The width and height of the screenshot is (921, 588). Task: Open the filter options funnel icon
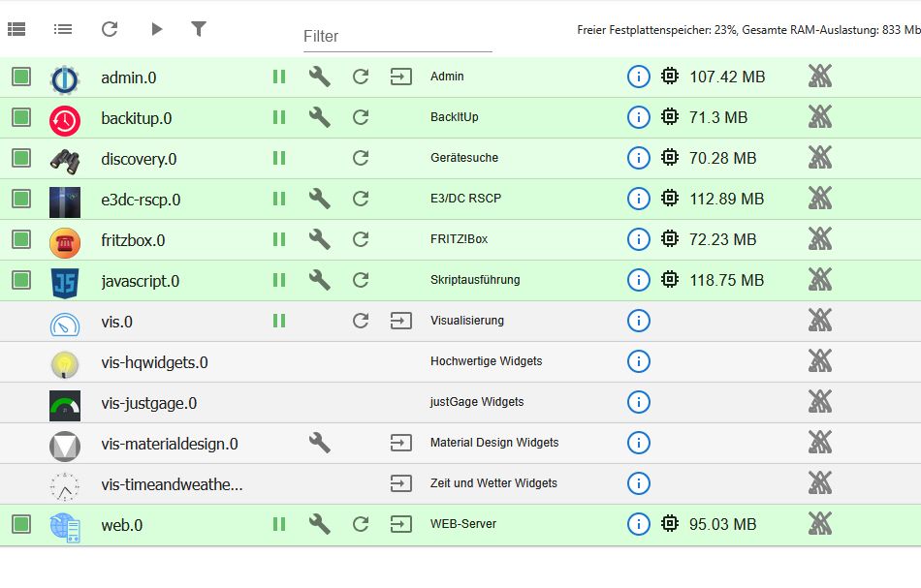pyautogui.click(x=199, y=29)
